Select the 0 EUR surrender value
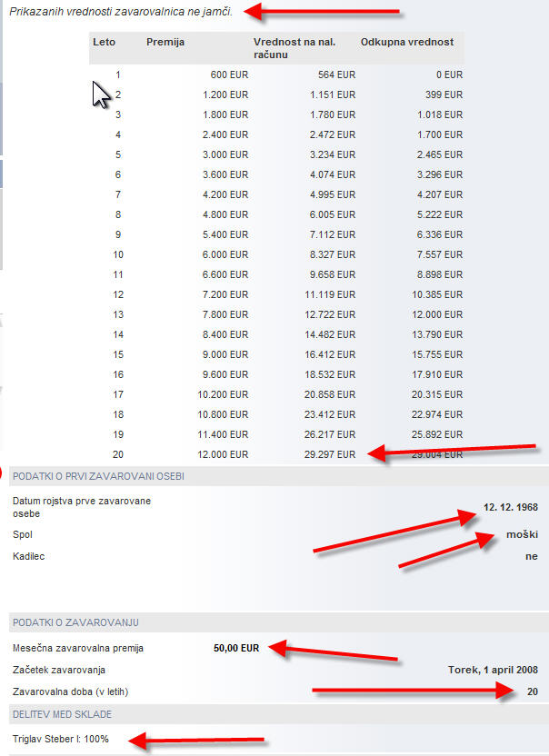Viewport: 549px width, 756px height. click(x=449, y=75)
